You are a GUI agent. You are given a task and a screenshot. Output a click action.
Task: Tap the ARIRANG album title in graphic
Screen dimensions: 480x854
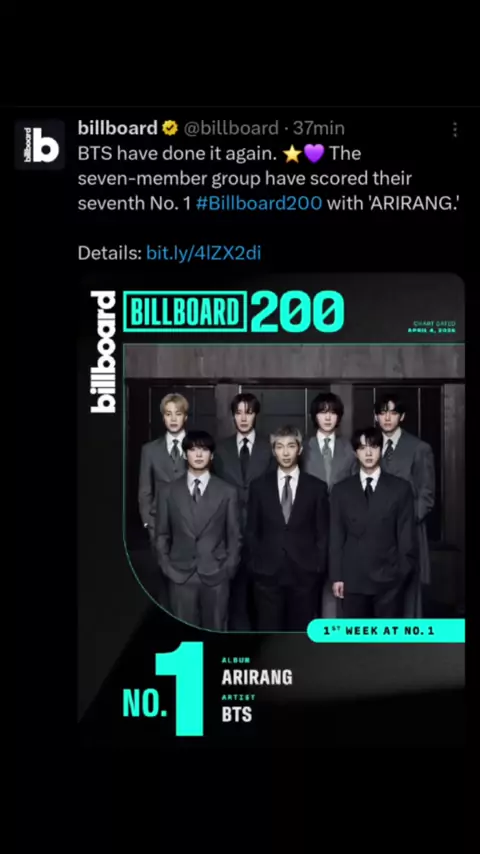coord(257,677)
